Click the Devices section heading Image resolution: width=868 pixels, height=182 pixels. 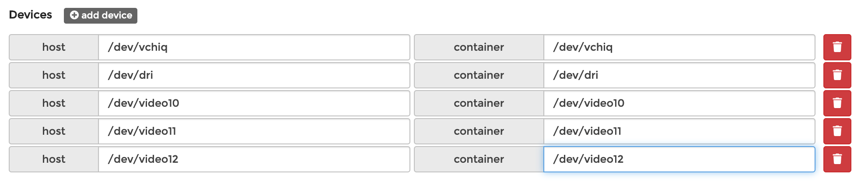pos(31,15)
